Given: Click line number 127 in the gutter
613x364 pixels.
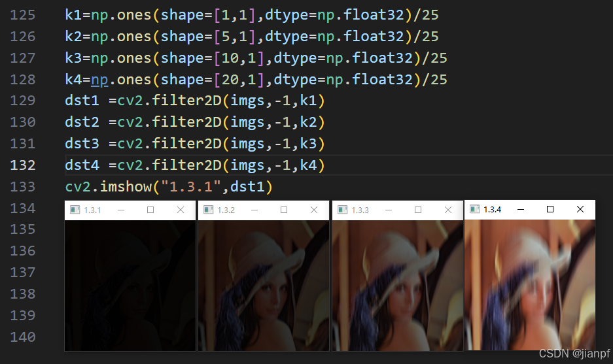Looking at the screenshot, I should click(23, 58).
